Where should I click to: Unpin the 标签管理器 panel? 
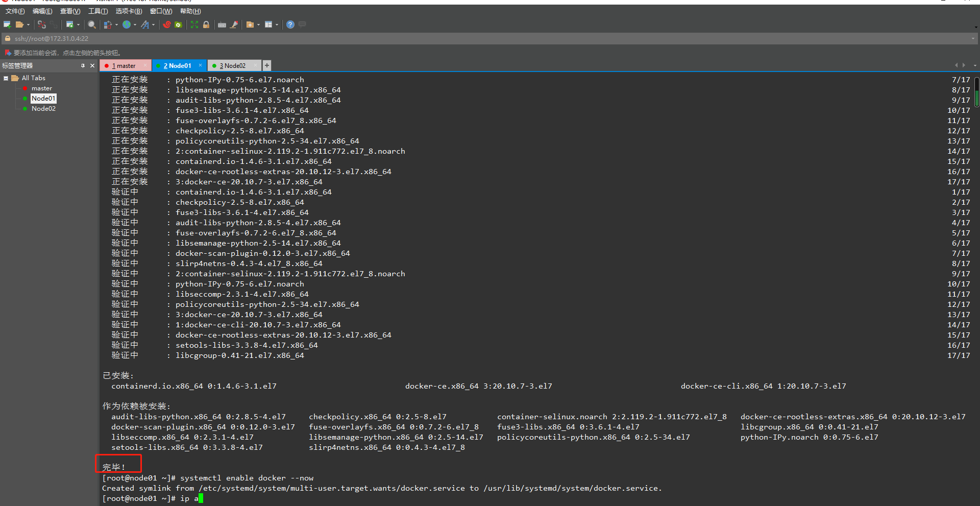pyautogui.click(x=83, y=65)
